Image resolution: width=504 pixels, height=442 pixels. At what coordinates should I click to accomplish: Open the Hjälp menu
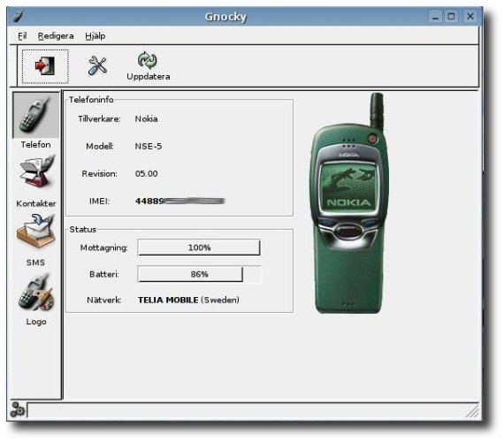point(95,35)
